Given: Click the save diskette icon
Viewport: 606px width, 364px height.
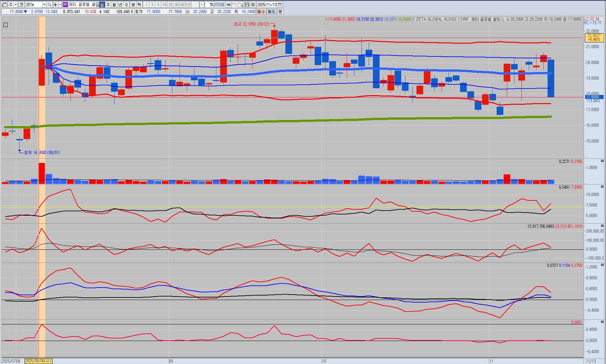Looking at the screenshot, I should (247, 4).
